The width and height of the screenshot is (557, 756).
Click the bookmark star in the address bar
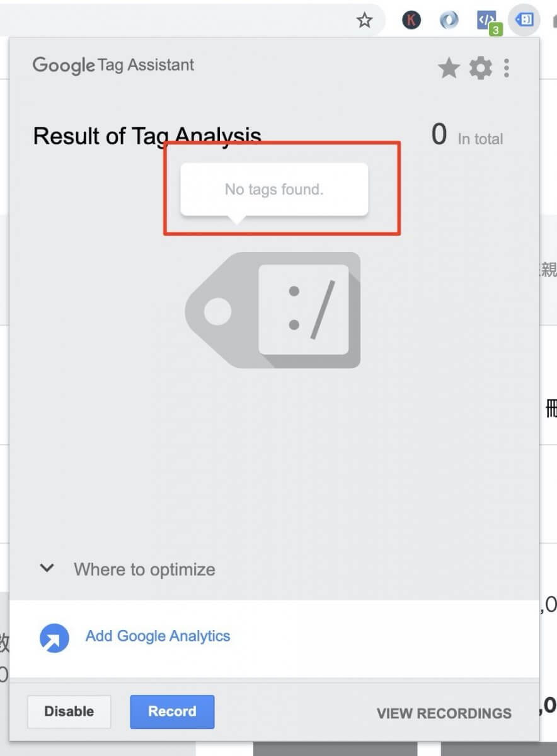point(365,20)
